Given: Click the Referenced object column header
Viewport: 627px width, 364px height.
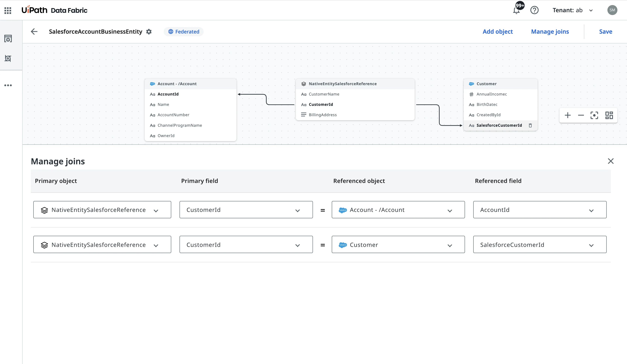Looking at the screenshot, I should 359,181.
